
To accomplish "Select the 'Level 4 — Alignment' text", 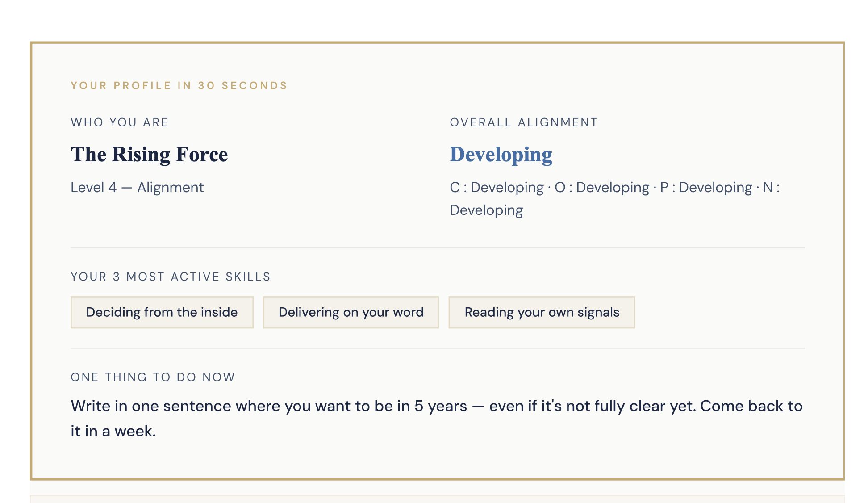I will 137,187.
